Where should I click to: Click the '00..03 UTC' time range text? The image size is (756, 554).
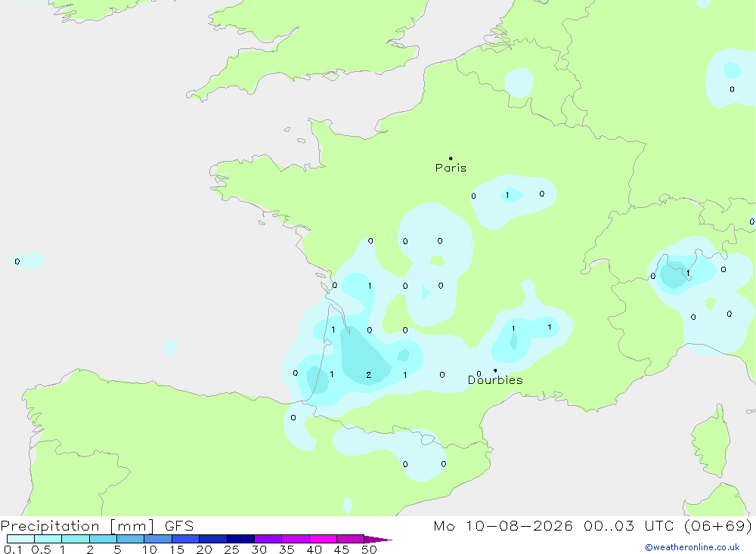[628, 525]
